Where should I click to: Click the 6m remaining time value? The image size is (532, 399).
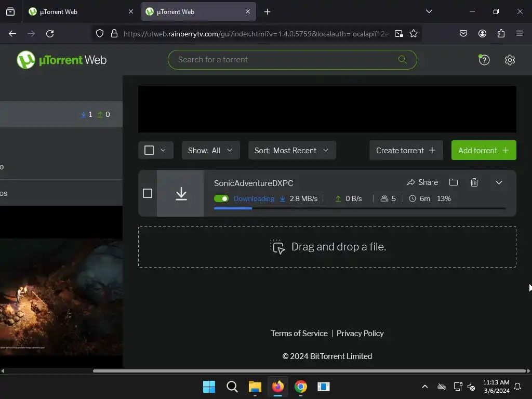pyautogui.click(x=424, y=198)
